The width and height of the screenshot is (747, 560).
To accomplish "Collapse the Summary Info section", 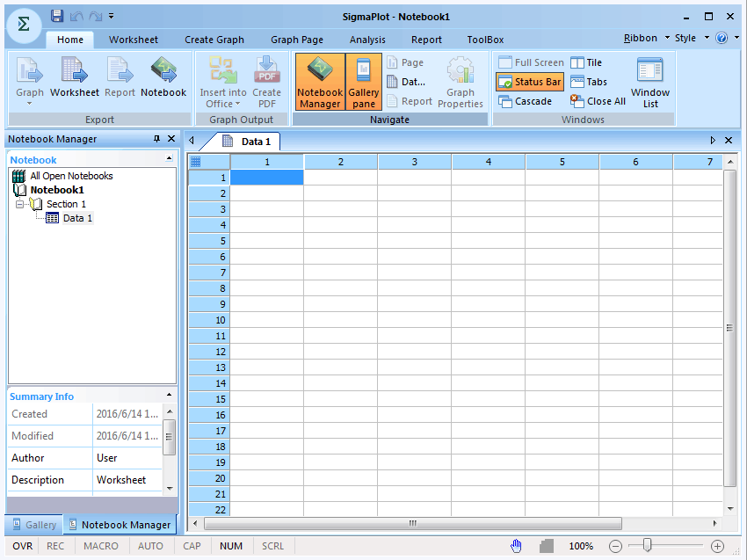I will click(169, 396).
